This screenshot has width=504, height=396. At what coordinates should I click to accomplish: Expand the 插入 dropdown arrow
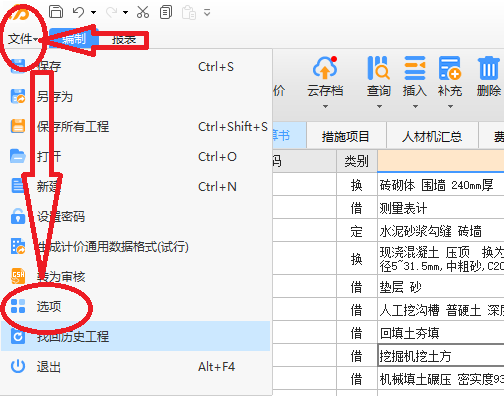click(x=415, y=107)
